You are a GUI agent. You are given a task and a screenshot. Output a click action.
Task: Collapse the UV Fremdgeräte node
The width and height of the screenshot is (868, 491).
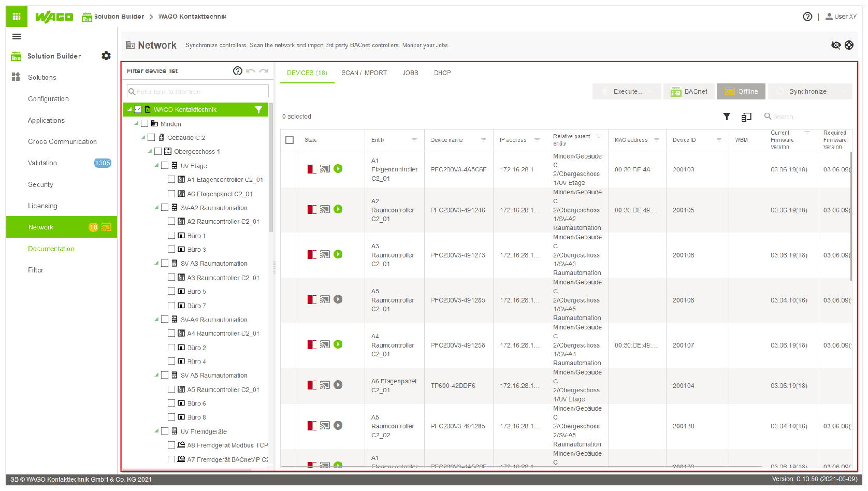point(156,431)
